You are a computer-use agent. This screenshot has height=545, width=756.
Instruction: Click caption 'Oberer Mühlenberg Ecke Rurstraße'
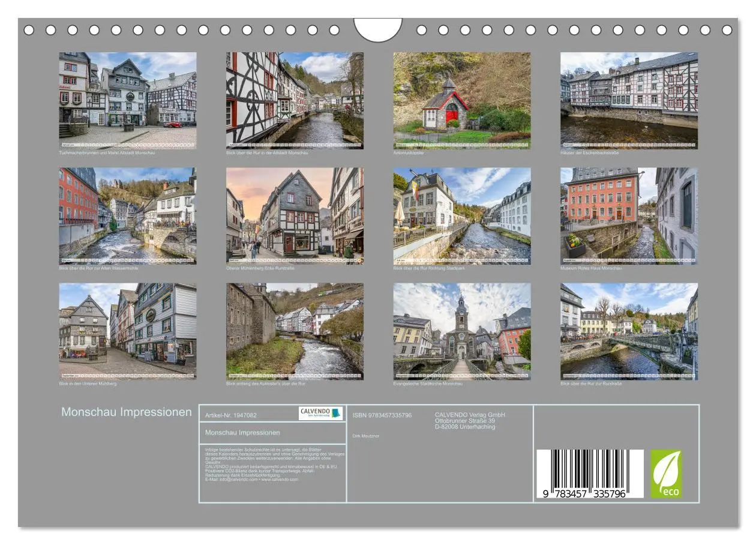point(260,268)
